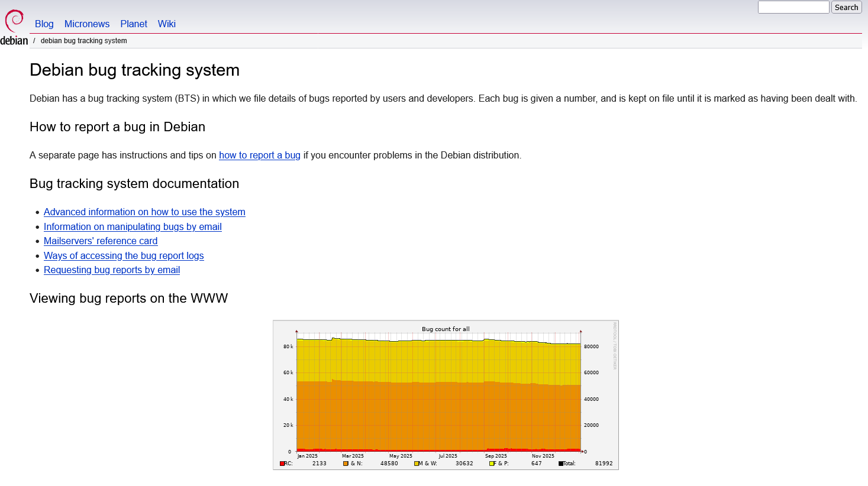Viewport: 868px width, 486px height.
Task: Click the red RC legend marker
Action: pyautogui.click(x=282, y=463)
